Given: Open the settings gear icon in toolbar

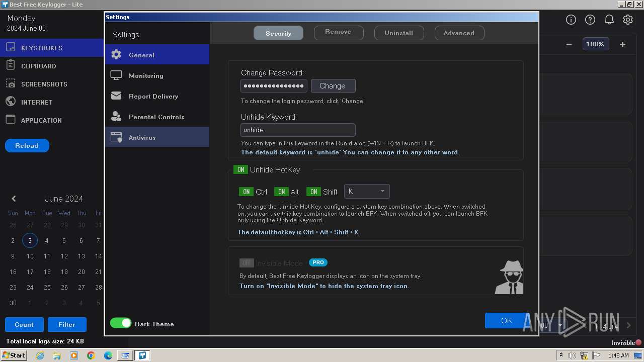Looking at the screenshot, I should tap(628, 20).
